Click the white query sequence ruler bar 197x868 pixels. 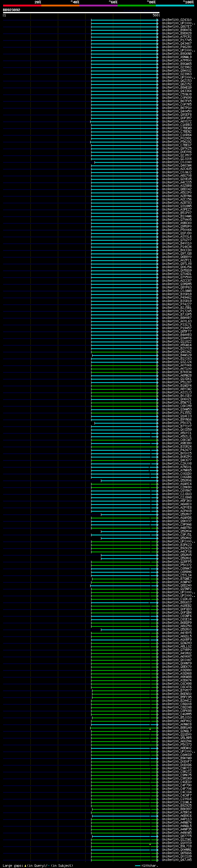(x=81, y=12)
